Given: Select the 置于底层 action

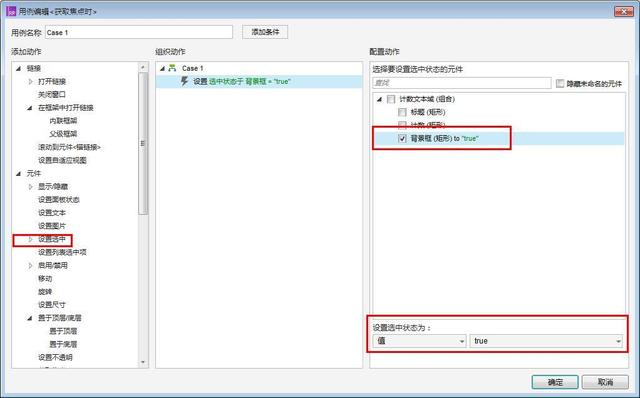Looking at the screenshot, I should pos(63,344).
